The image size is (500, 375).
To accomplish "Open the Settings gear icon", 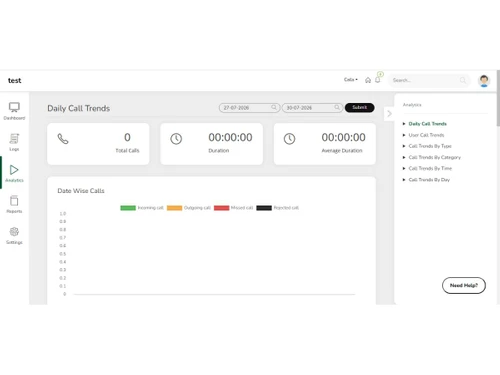I will click(14, 232).
